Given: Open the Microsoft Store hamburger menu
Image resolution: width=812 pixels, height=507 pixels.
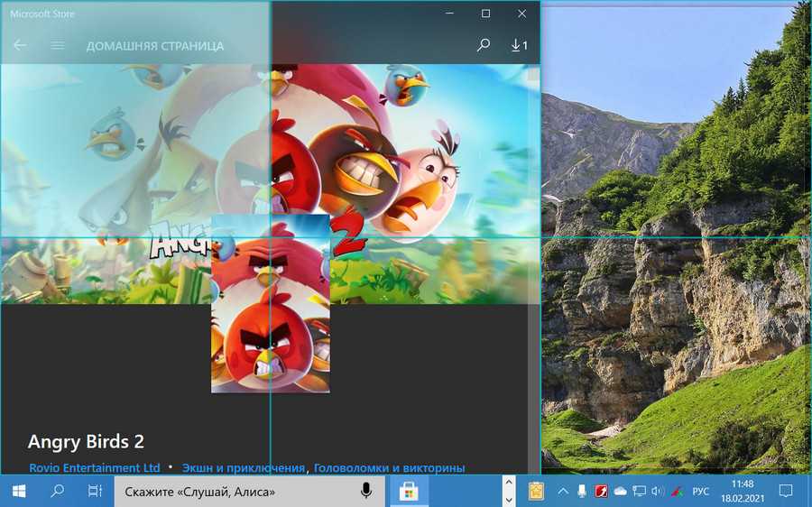Looking at the screenshot, I should [58, 45].
